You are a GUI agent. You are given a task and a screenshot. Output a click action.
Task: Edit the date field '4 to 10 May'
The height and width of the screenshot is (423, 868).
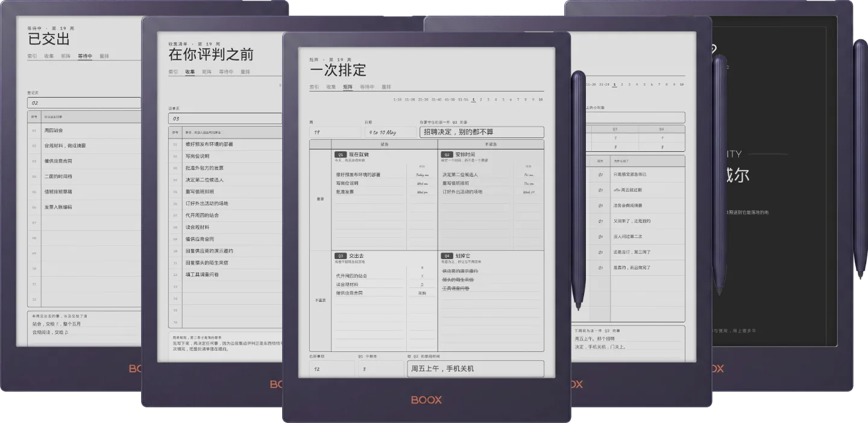pyautogui.click(x=390, y=132)
